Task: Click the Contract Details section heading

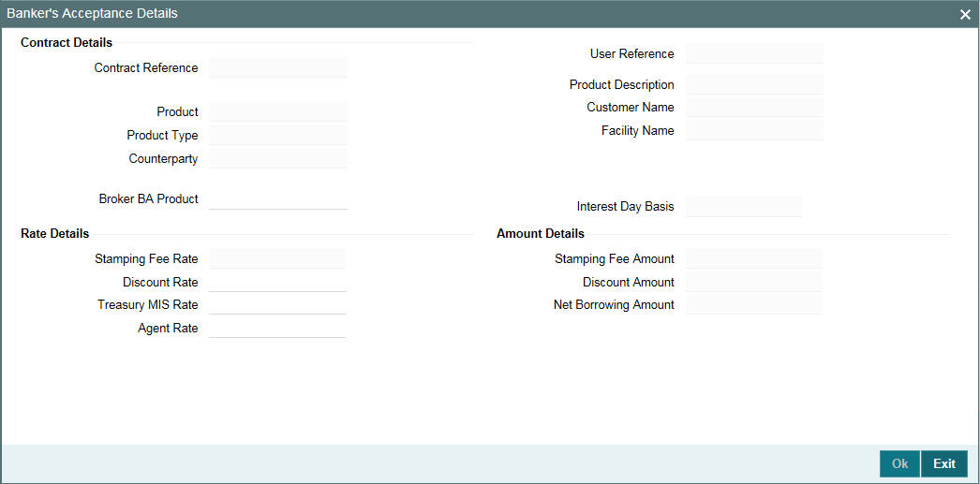Action: pyautogui.click(x=67, y=43)
